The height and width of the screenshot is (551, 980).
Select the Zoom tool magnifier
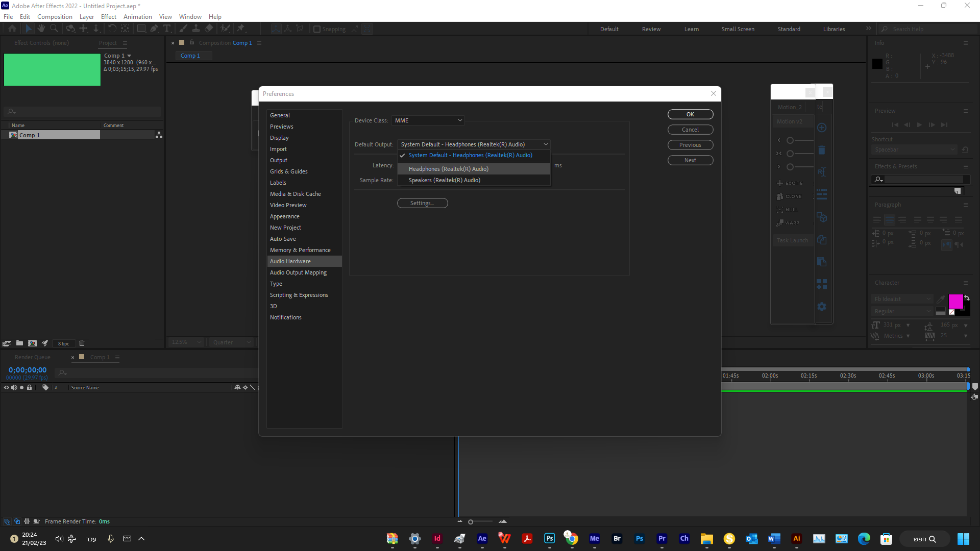(x=54, y=29)
